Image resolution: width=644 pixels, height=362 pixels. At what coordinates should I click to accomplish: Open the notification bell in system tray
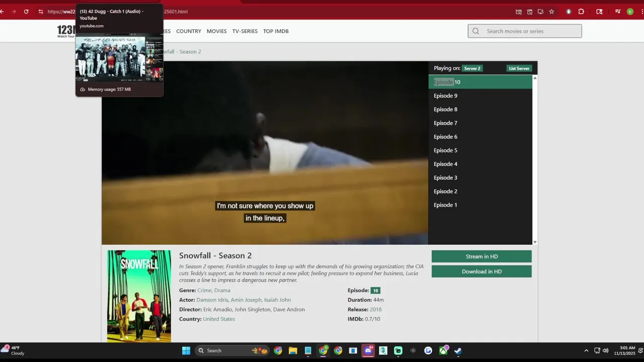click(x=640, y=350)
